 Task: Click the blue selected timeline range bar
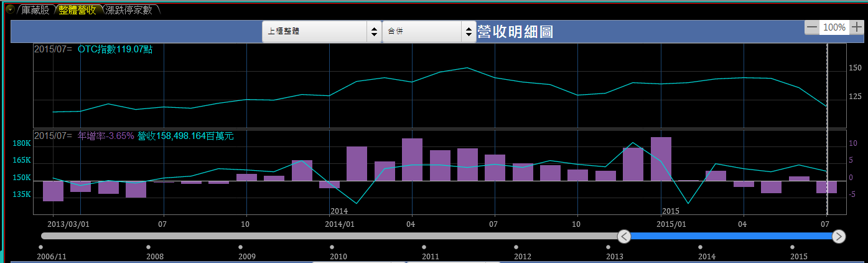point(731,236)
